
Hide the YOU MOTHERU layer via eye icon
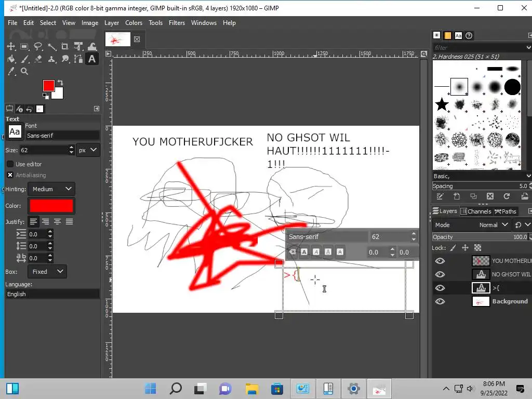[x=440, y=261]
